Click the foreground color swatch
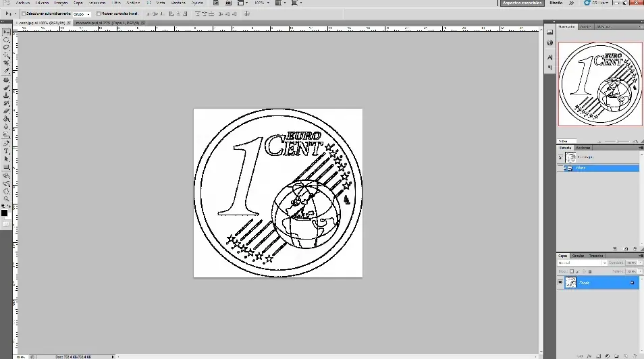 tap(4, 213)
